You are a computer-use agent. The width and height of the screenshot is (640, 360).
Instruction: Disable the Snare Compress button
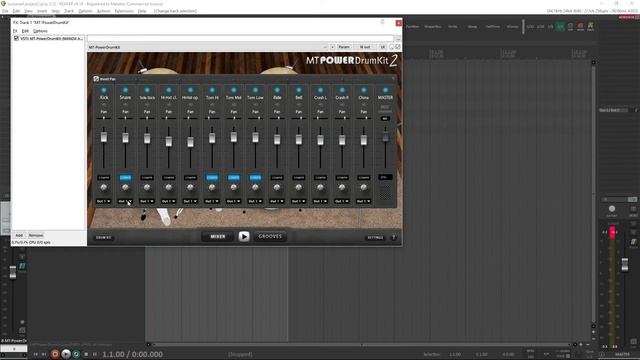[x=125, y=178]
